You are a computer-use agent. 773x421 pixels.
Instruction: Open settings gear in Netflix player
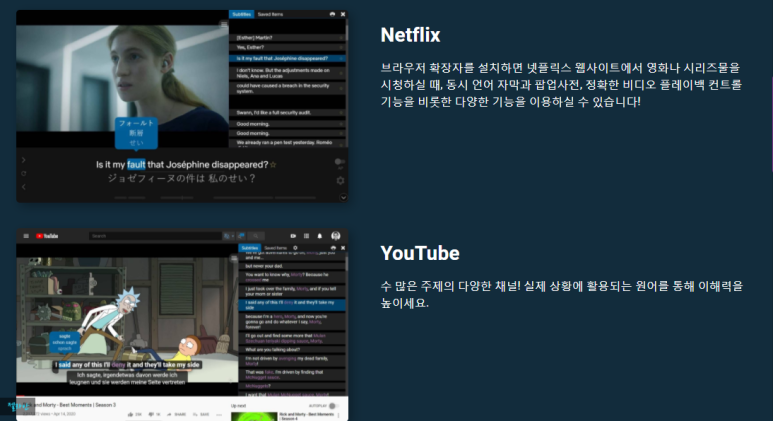coord(340,180)
